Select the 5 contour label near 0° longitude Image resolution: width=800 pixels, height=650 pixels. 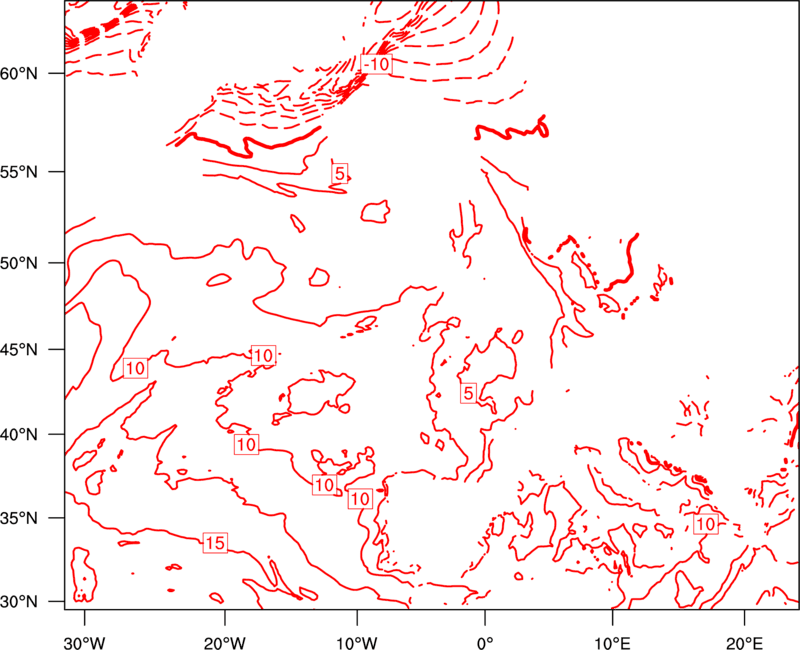[x=468, y=393]
